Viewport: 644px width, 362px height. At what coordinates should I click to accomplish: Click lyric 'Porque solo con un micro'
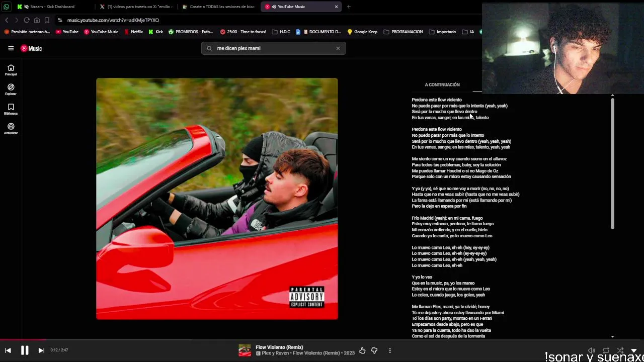coord(461,176)
